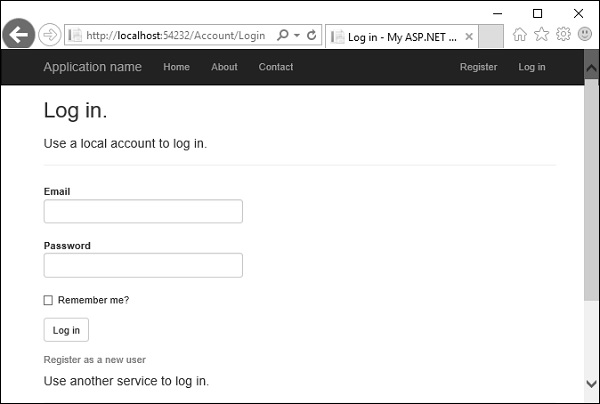
Task: Open the browser Home page icon
Action: pyautogui.click(x=520, y=34)
